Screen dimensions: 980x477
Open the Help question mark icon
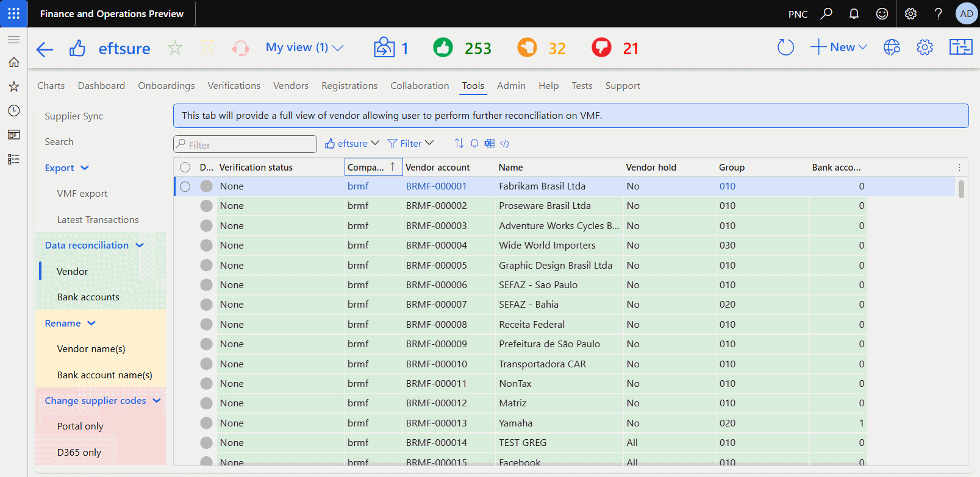coord(939,13)
